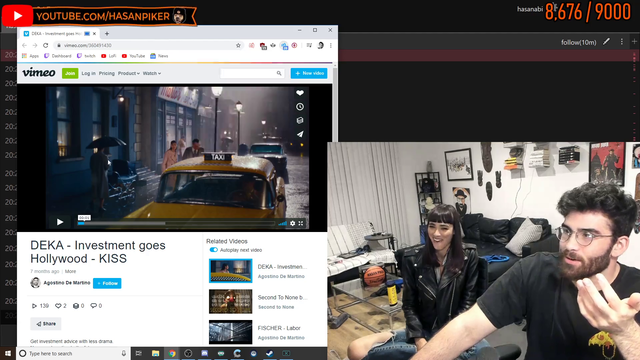
Task: Click the Vimeo page vertical scrollbar
Action: pos(335,104)
